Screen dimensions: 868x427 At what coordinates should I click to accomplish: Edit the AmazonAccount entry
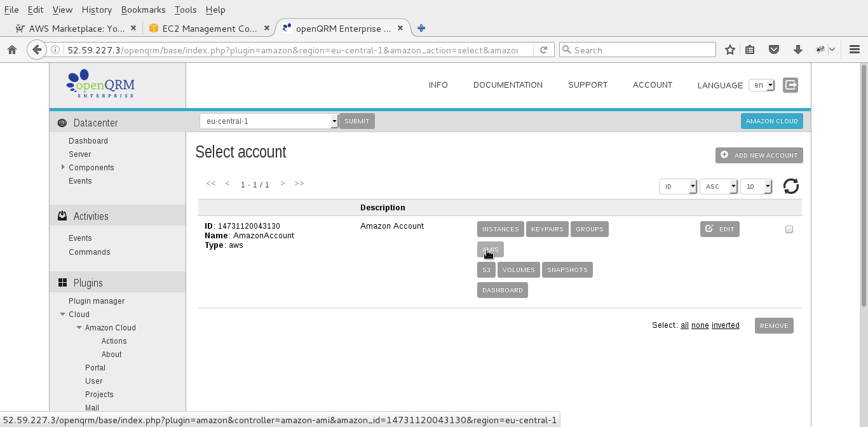pyautogui.click(x=720, y=229)
